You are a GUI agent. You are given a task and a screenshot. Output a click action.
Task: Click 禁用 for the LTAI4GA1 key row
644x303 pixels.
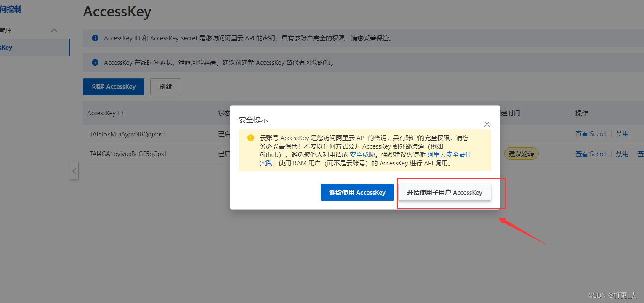(x=622, y=154)
